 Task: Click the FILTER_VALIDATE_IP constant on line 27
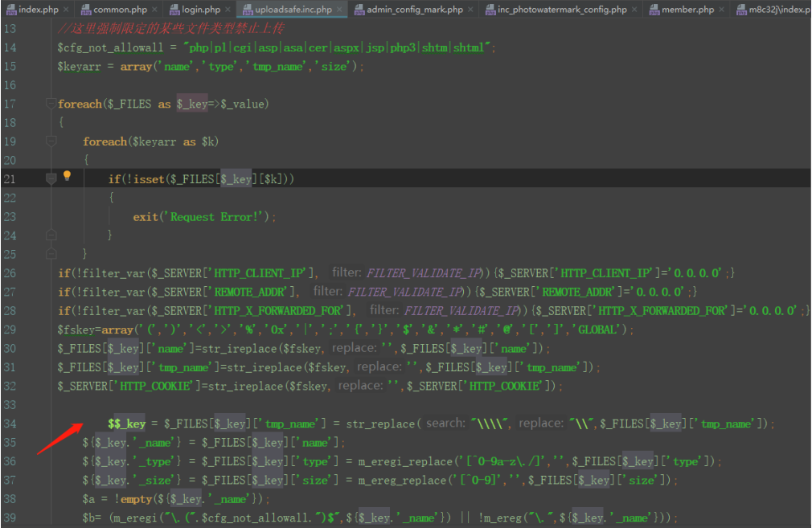pos(405,292)
